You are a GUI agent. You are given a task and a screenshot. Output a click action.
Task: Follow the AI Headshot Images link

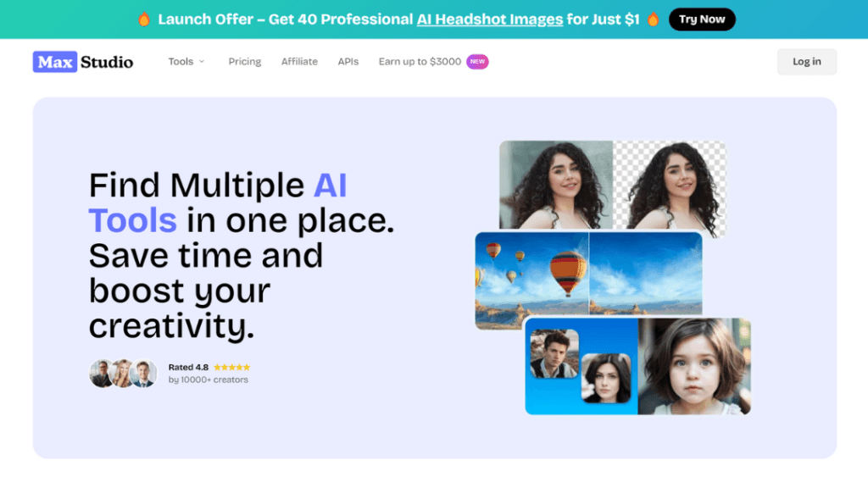point(490,19)
